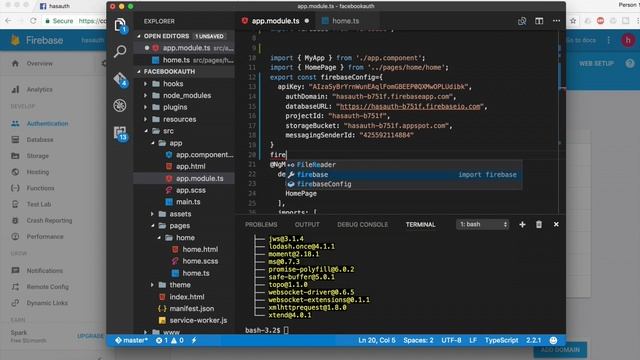The image size is (640, 360).
Task: Open changes compare icon in editor toolbar
Action: (x=522, y=21)
